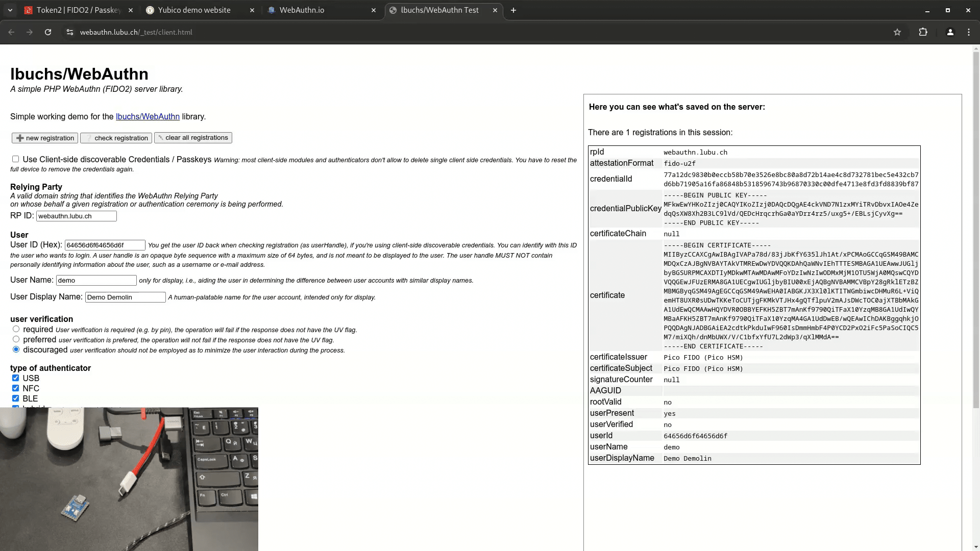Close the lbuchs/WebAuthn Test tab
This screenshot has height=551, width=980.
point(495,10)
